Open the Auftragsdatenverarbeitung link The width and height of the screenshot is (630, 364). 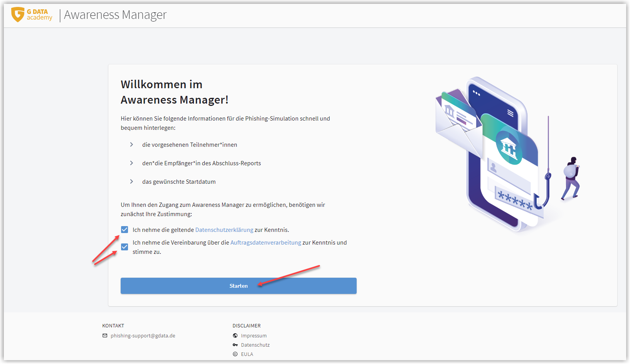coord(266,242)
